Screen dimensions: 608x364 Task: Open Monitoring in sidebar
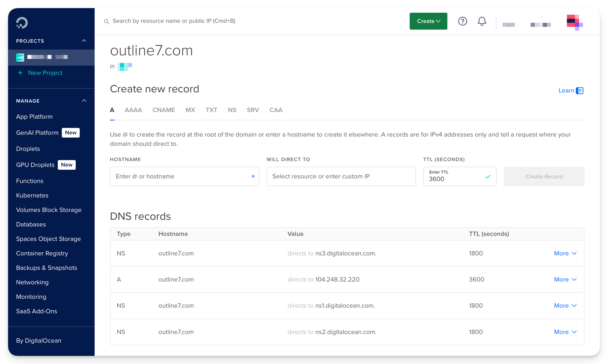pos(31,297)
